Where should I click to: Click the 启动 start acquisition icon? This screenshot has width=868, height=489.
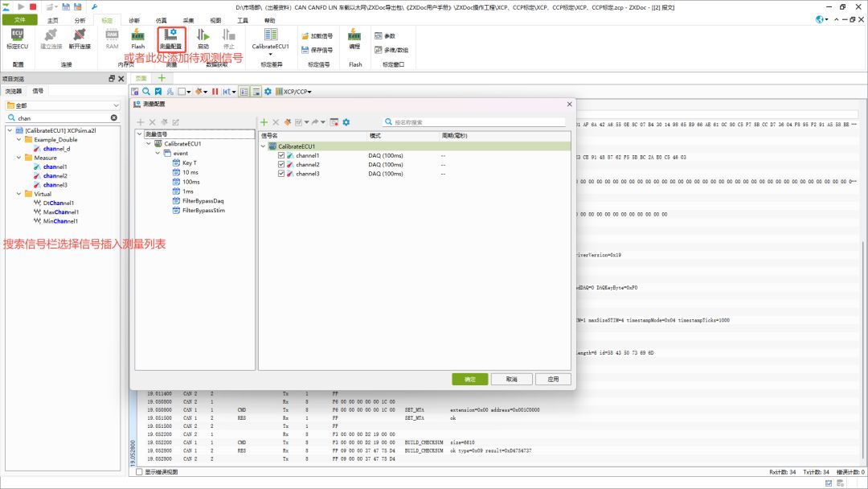pos(203,39)
